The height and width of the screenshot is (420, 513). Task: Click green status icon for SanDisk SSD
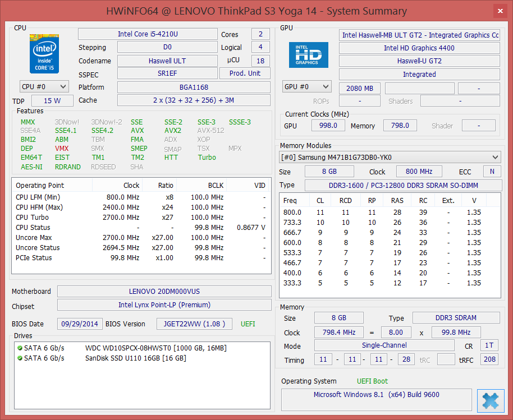(20, 358)
